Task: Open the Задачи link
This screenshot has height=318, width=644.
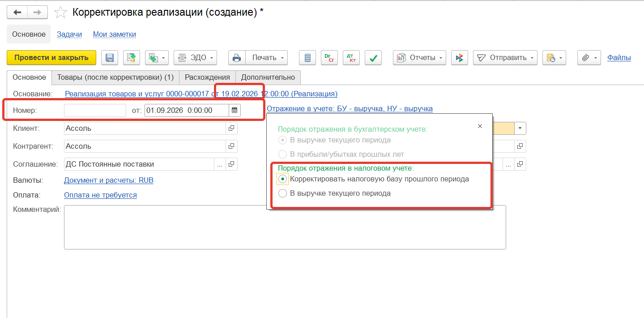Action: click(69, 34)
